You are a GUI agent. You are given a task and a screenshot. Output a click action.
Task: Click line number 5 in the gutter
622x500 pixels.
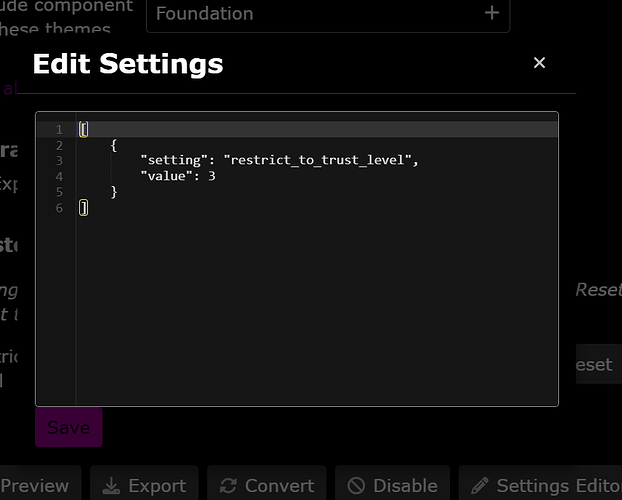(x=59, y=192)
